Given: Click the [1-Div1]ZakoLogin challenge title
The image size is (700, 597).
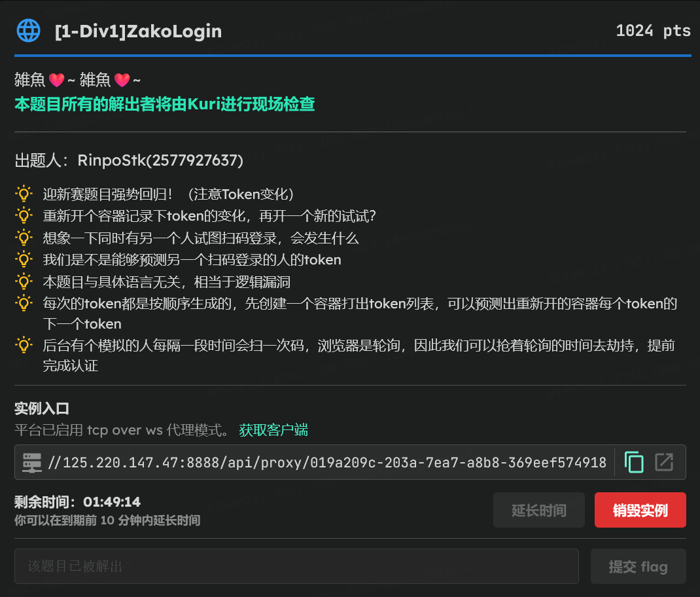Looking at the screenshot, I should [x=138, y=31].
